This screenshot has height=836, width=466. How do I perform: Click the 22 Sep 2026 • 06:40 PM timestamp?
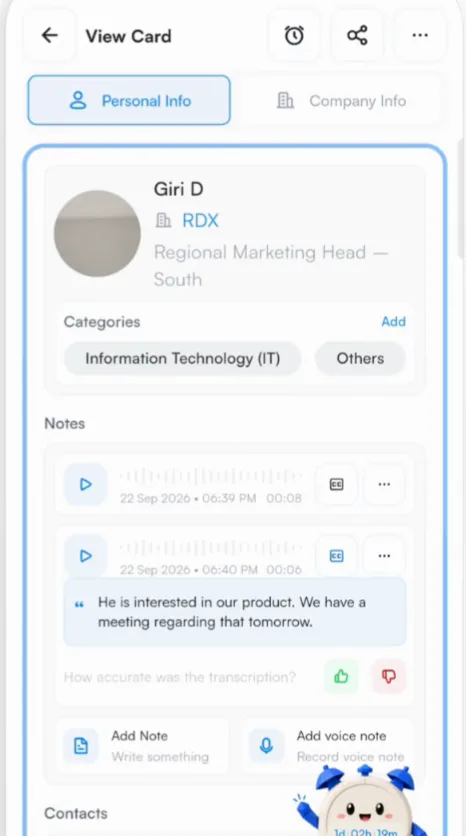[188, 570]
